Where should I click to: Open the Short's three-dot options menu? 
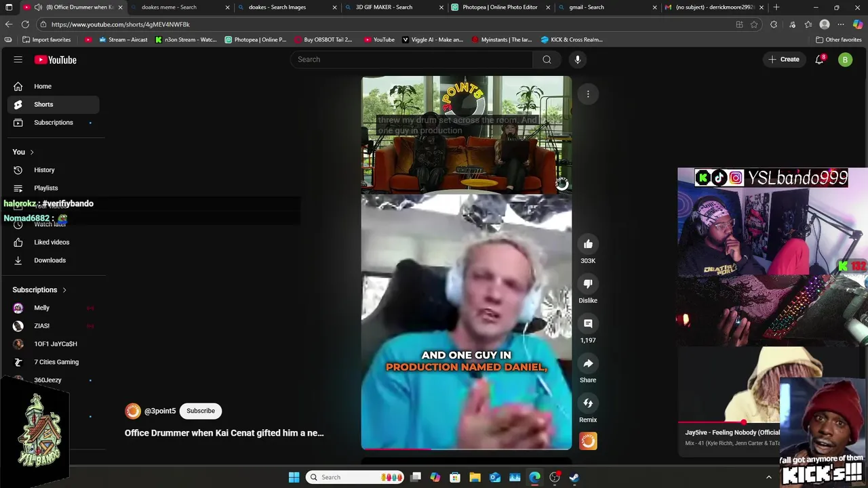tap(588, 94)
